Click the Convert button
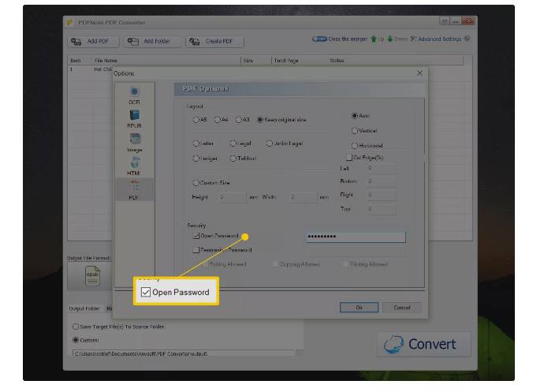The image size is (559, 392). pyautogui.click(x=422, y=345)
